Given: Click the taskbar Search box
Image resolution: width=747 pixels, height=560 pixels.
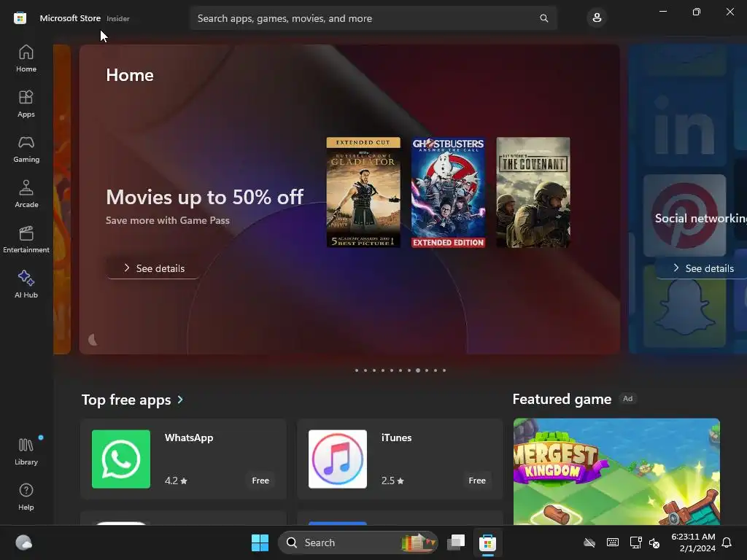Looking at the screenshot, I should 357,542.
